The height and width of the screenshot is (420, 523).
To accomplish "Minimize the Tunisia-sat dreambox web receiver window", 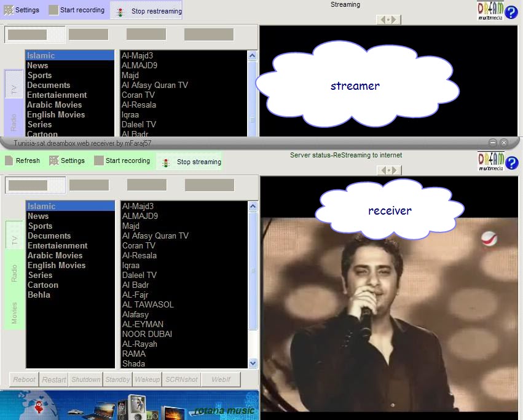I will (x=493, y=143).
